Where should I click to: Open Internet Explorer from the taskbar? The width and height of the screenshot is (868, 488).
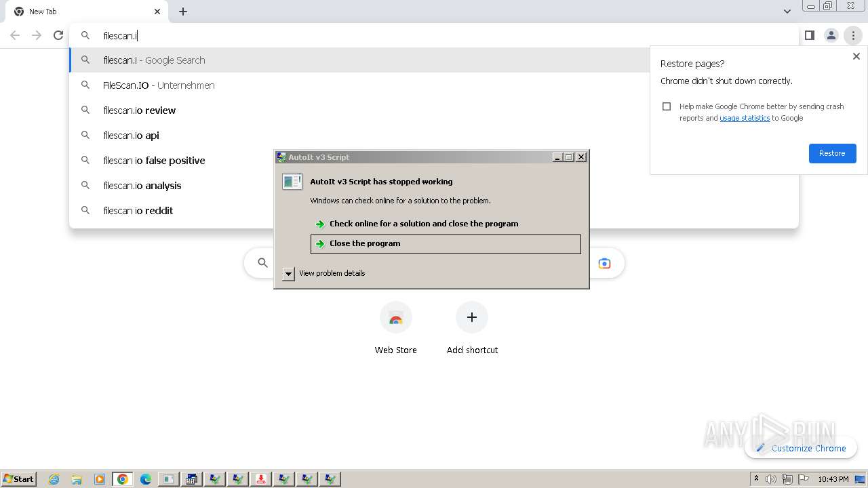pos(54,479)
